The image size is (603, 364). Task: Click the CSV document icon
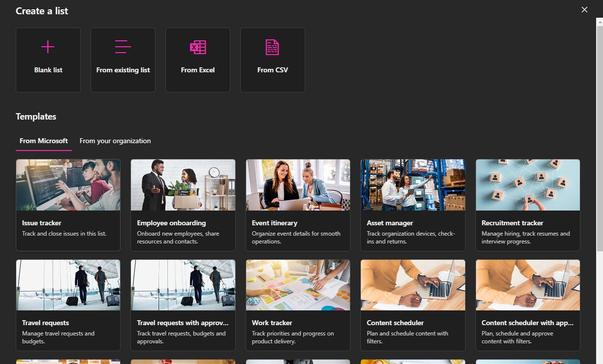272,47
